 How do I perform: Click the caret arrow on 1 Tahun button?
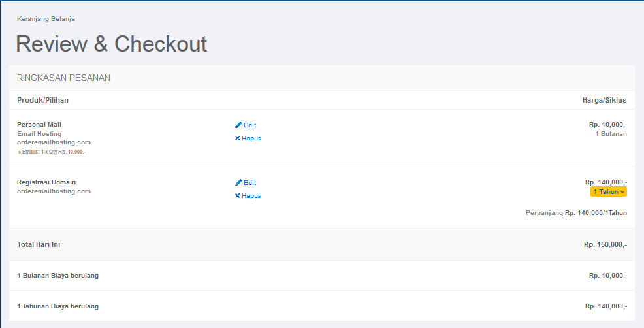[x=622, y=192]
